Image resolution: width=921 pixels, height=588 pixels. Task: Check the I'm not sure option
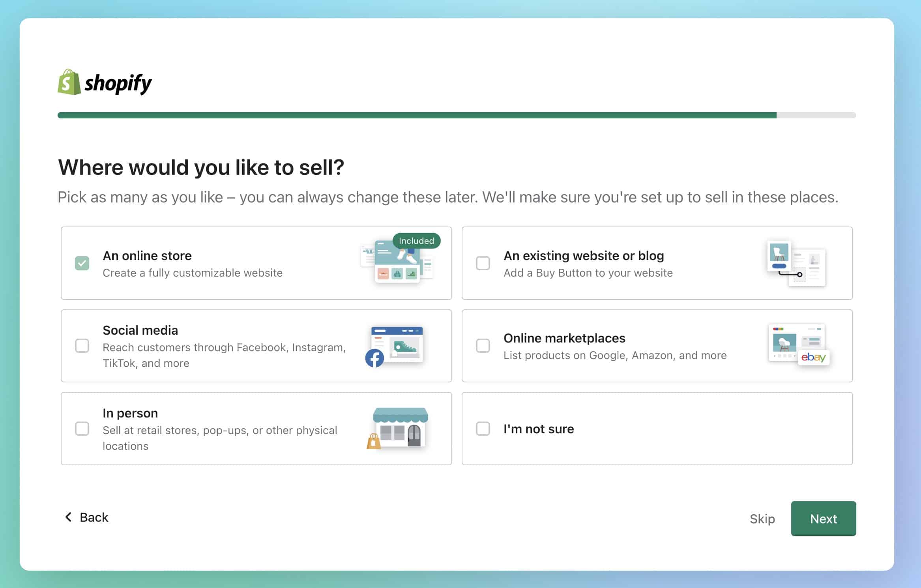(483, 429)
